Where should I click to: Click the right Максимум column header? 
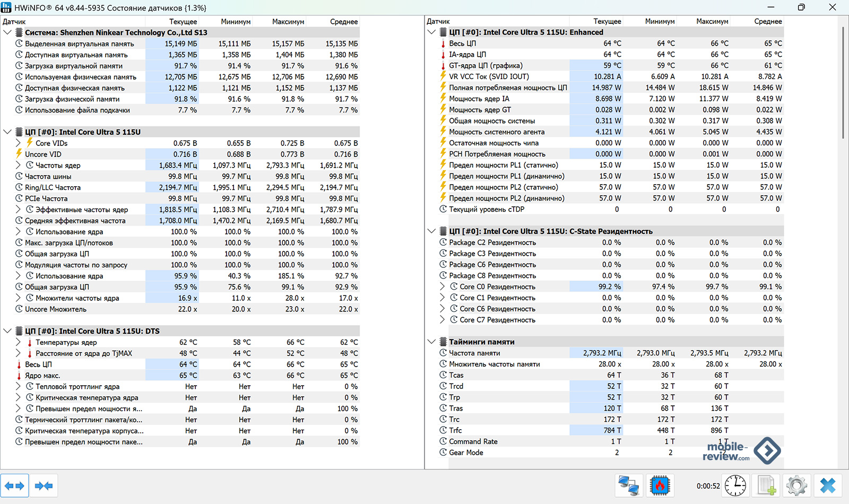click(712, 22)
